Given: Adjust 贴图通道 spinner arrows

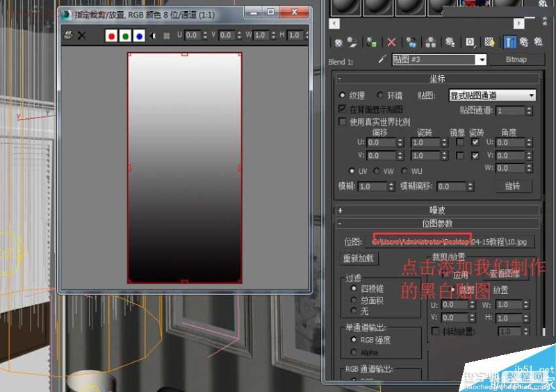Looking at the screenshot, I should click(529, 111).
